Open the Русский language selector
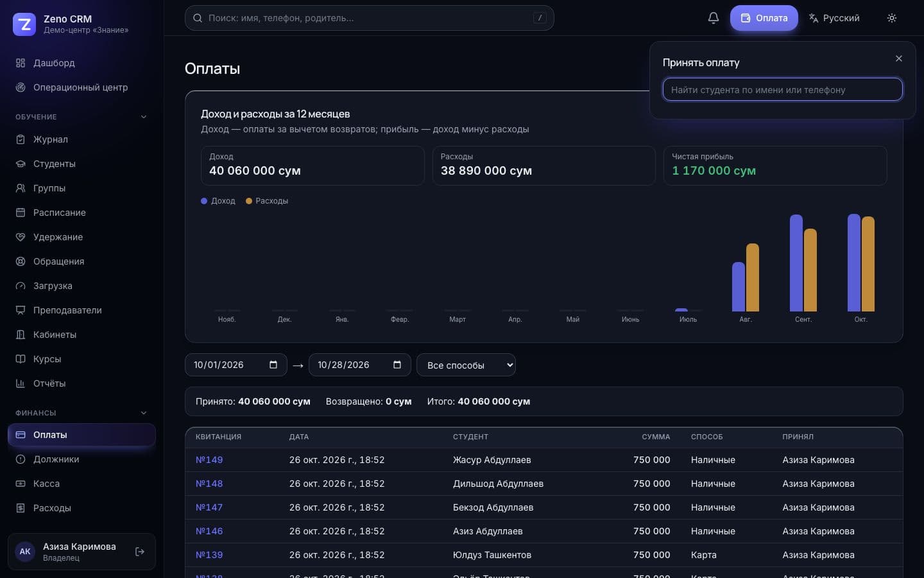This screenshot has width=924, height=578. tap(834, 18)
